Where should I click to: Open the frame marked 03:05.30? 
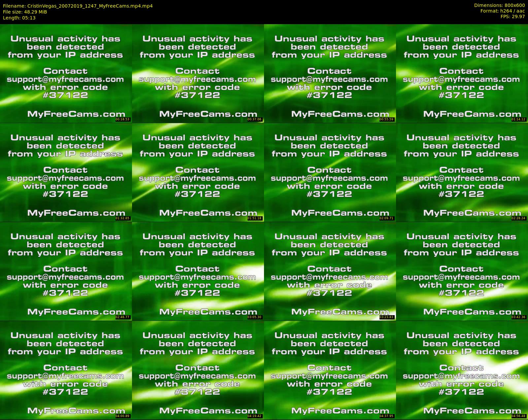tap(198, 271)
